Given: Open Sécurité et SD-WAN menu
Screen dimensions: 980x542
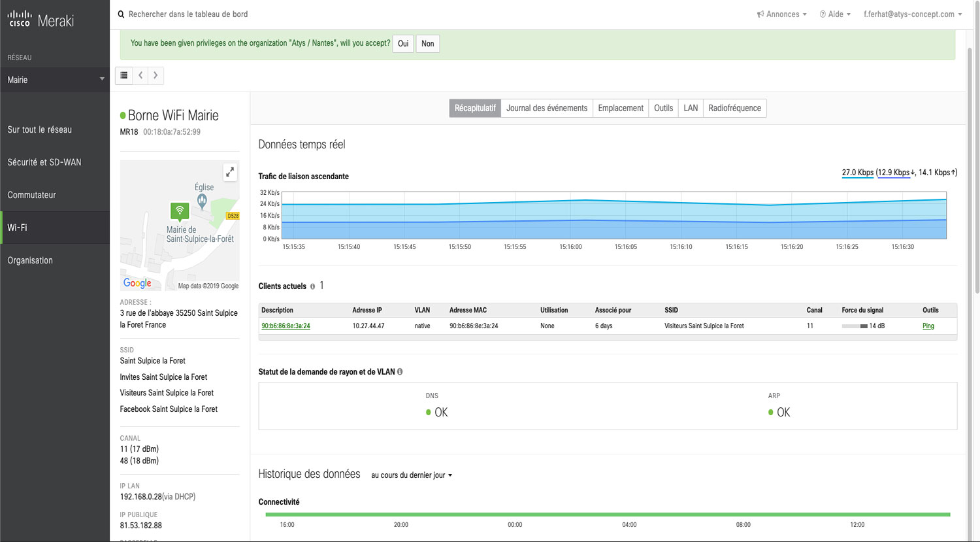Looking at the screenshot, I should tap(55, 162).
